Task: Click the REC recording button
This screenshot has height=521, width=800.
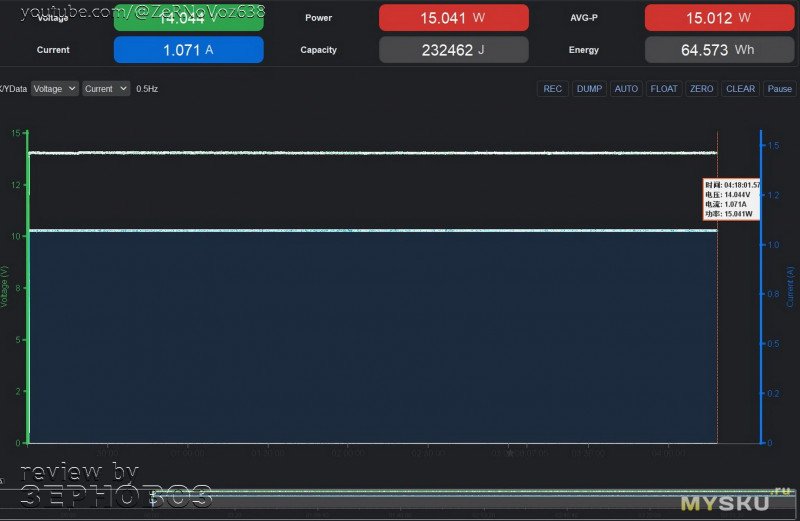Action: point(552,89)
